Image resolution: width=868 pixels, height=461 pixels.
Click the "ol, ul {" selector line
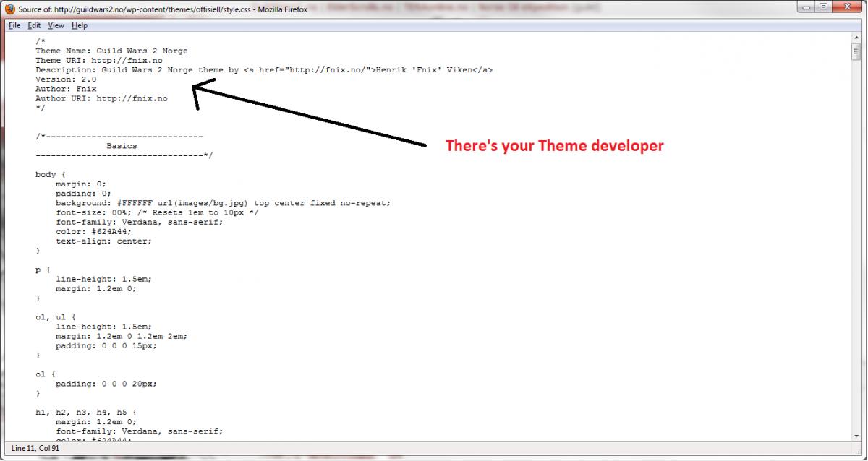point(56,316)
